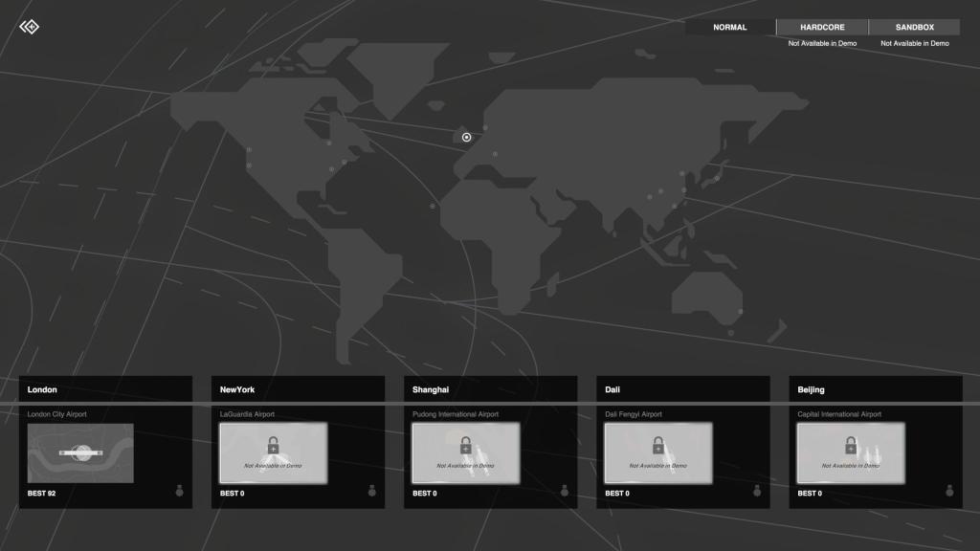
Task: Click the Shanghai level card title
Action: (x=431, y=389)
